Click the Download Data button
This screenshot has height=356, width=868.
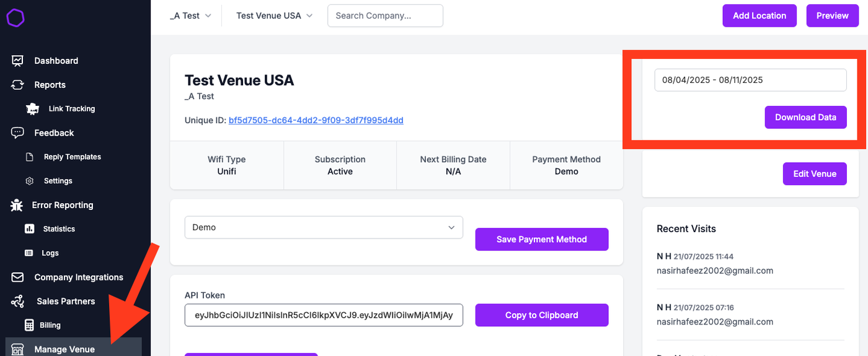tap(805, 117)
